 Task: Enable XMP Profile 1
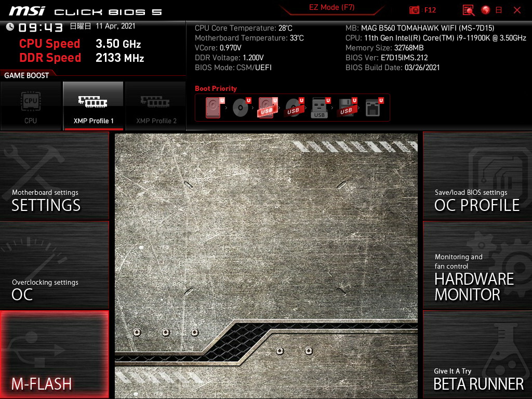[94, 106]
